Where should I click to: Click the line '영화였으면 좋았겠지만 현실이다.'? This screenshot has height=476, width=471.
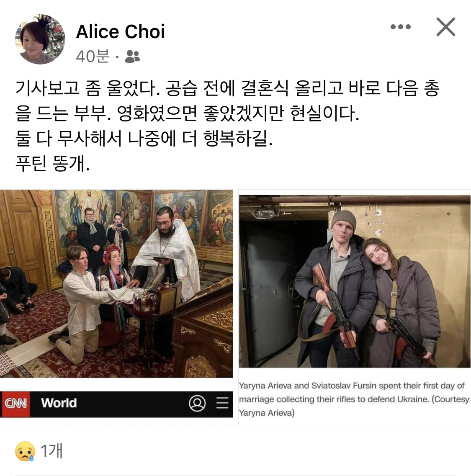pyautogui.click(x=238, y=113)
